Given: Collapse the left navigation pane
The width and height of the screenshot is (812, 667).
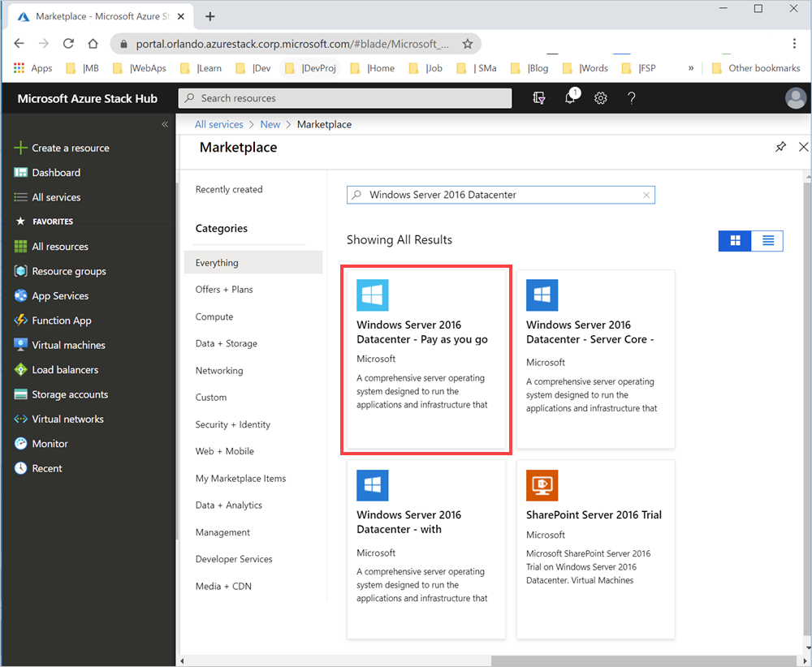Looking at the screenshot, I should (x=165, y=123).
